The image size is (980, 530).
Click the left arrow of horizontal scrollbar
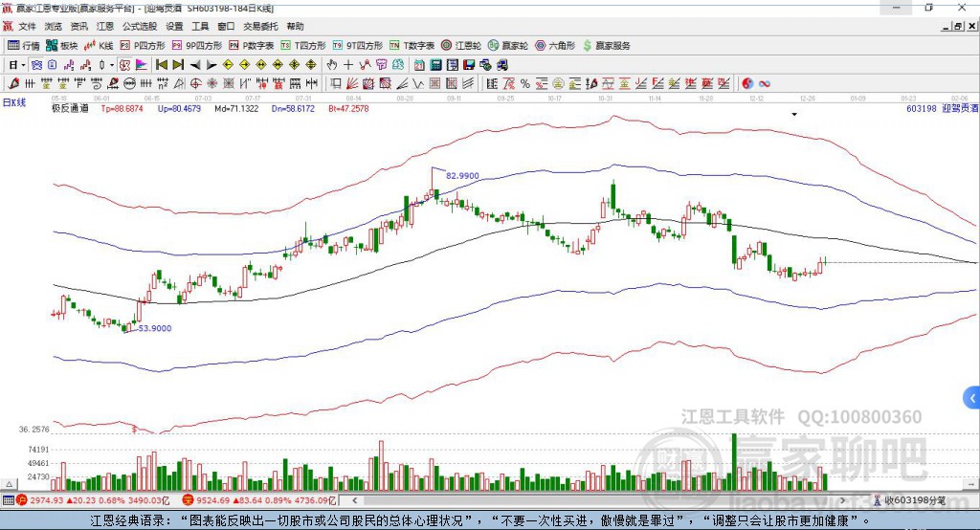tap(354, 500)
